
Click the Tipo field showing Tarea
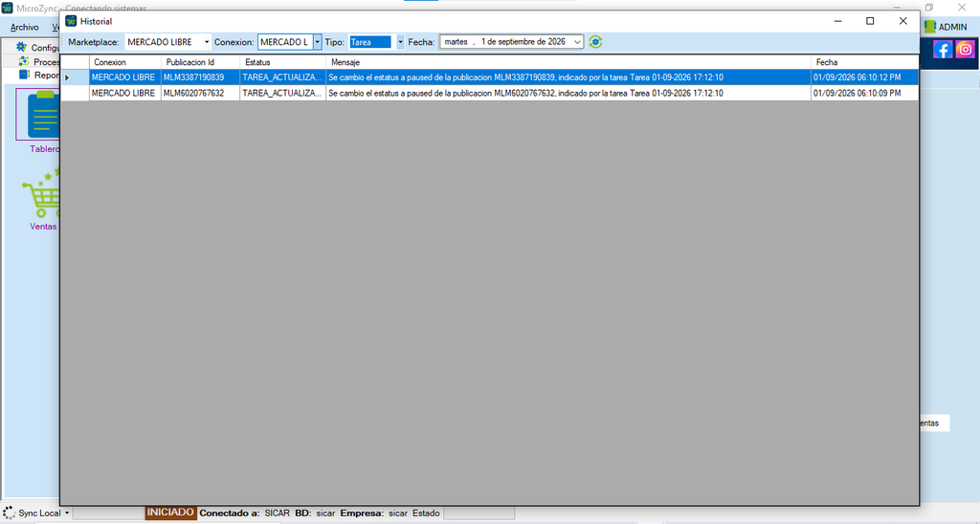pyautogui.click(x=370, y=42)
